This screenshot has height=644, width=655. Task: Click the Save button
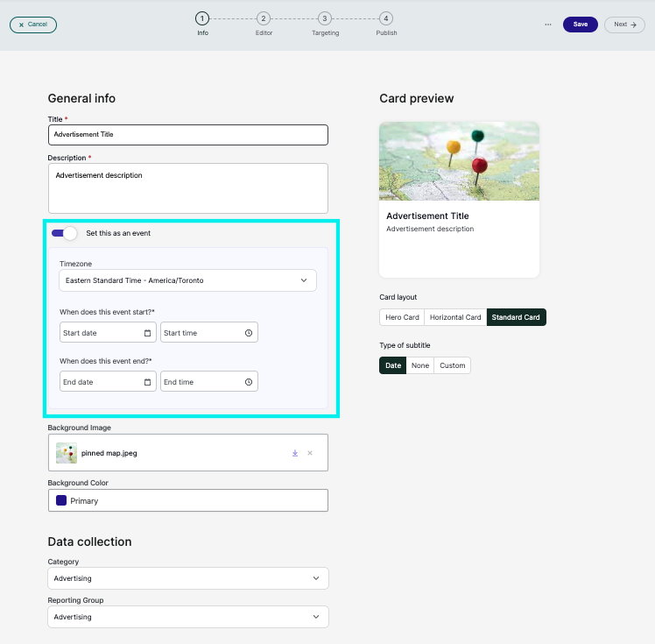click(x=581, y=25)
